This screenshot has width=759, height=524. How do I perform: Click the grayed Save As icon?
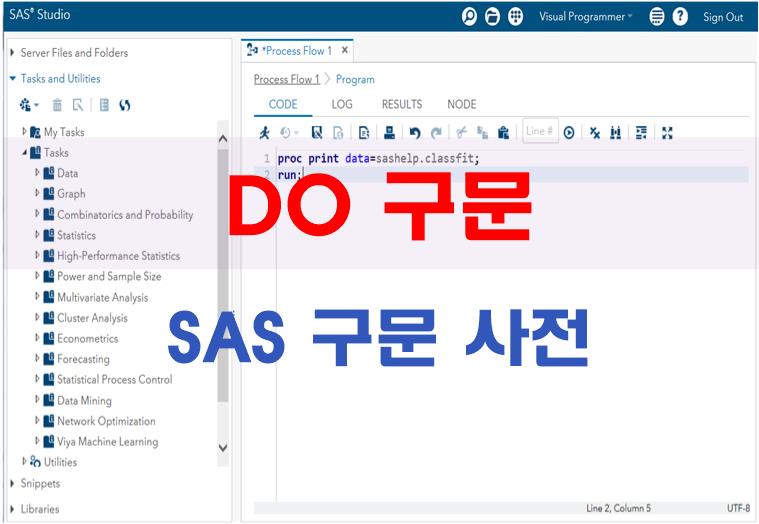tap(338, 132)
